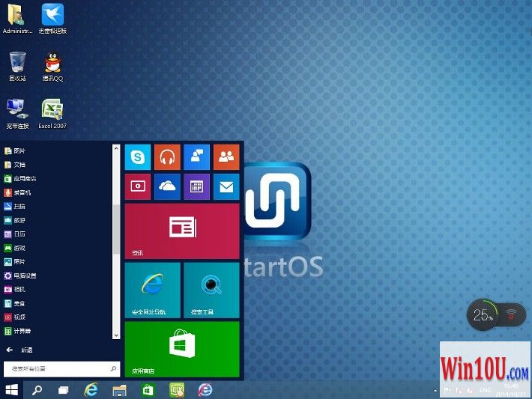Select 游戏 games in the apps list

[14, 248]
